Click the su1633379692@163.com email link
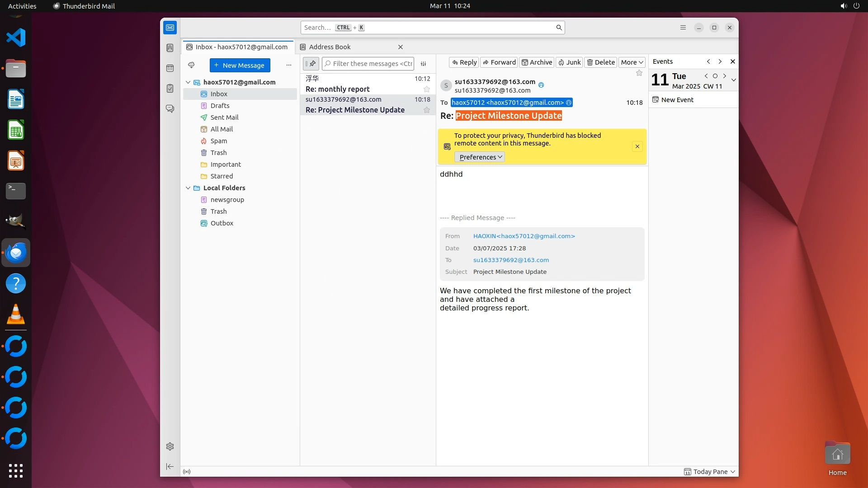Image resolution: width=868 pixels, height=488 pixels. click(x=511, y=260)
